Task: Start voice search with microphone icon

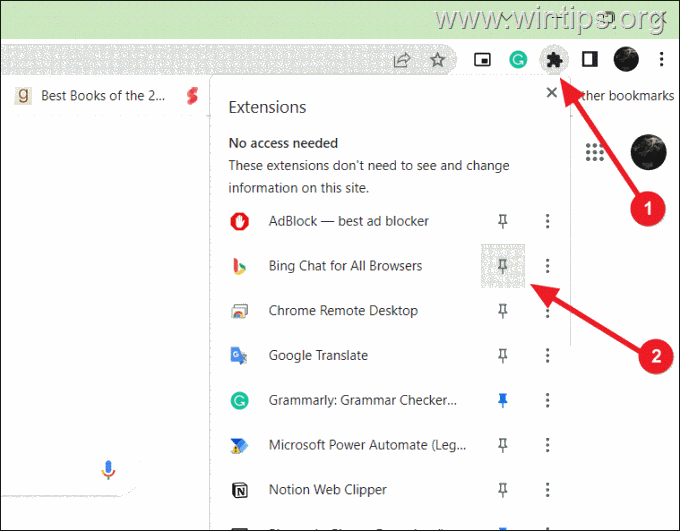Action: click(x=108, y=469)
